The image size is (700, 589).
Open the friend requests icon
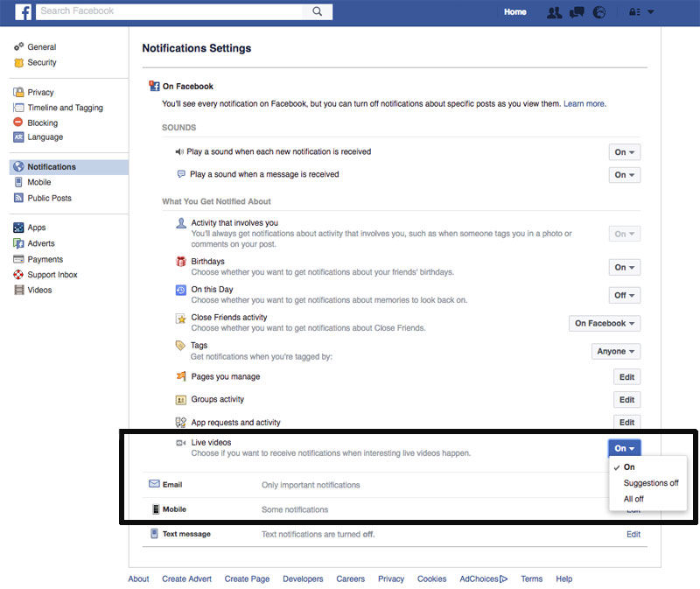pos(554,12)
